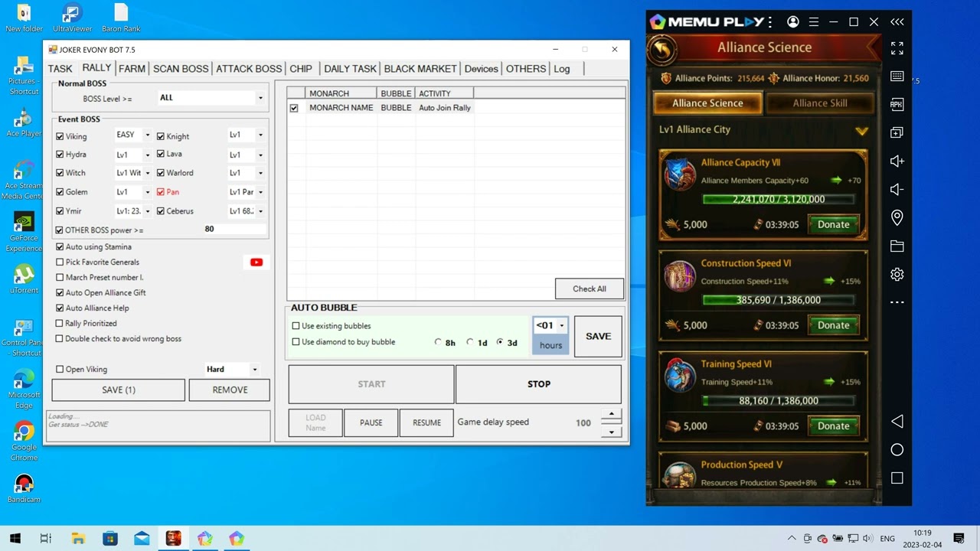
Task: Open MEmu multi-instance add icon
Action: [x=897, y=133]
